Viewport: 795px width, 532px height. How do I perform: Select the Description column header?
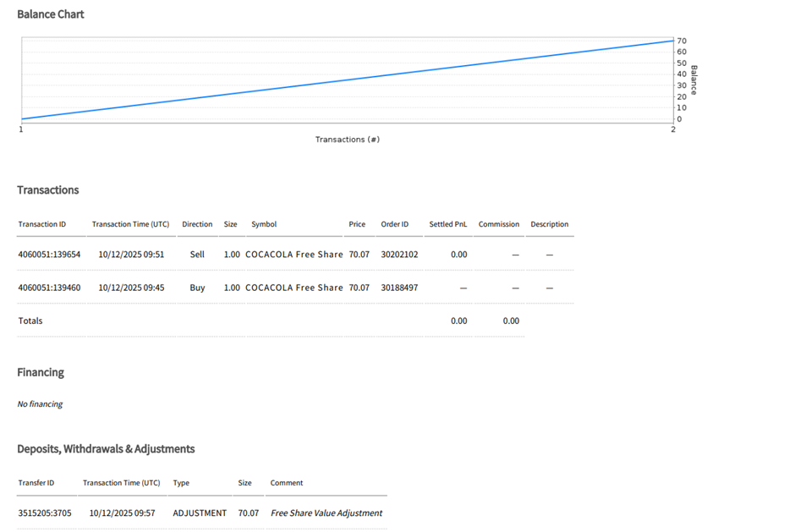pos(550,224)
